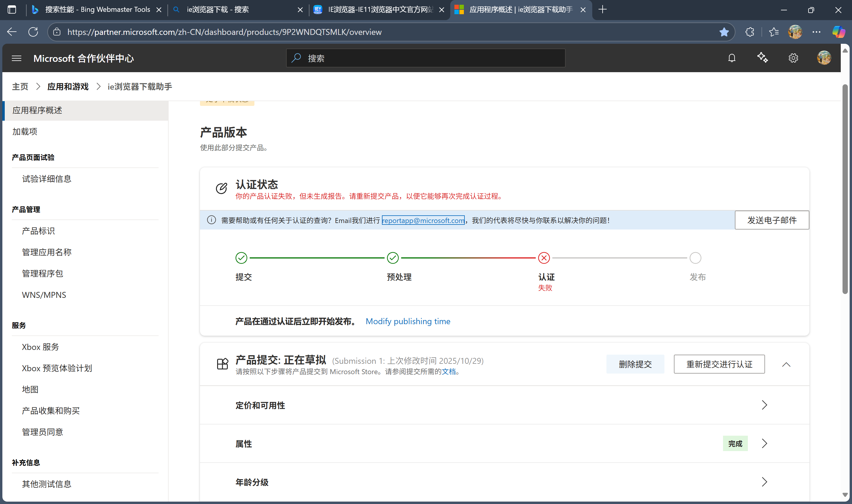Open the browser favorites list icon

point(774,32)
